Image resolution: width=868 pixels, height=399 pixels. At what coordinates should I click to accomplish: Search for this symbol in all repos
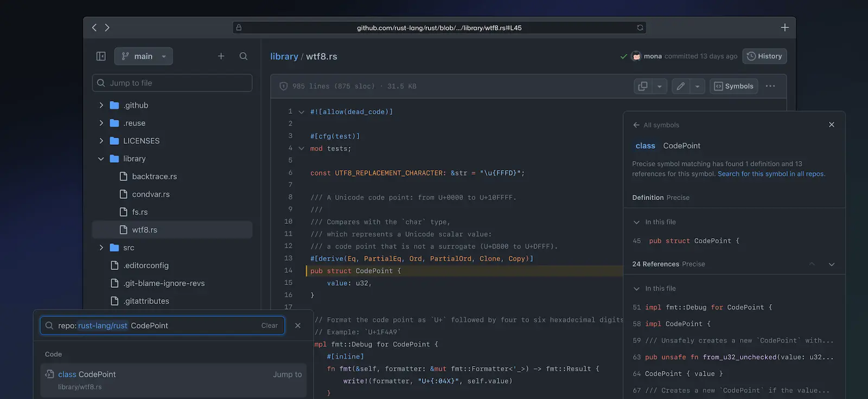click(x=771, y=174)
